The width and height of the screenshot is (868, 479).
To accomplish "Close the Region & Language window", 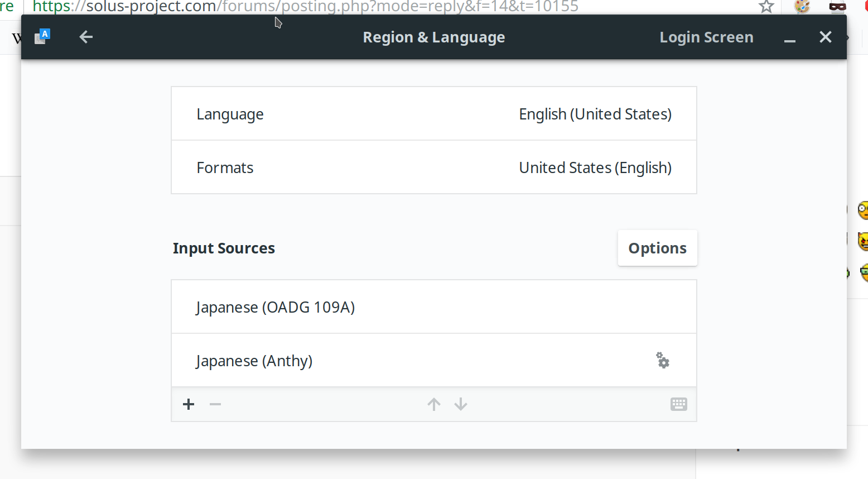I will point(826,37).
